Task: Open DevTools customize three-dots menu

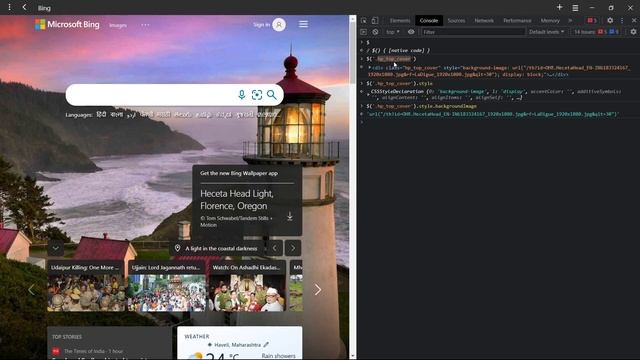Action: coord(622,20)
